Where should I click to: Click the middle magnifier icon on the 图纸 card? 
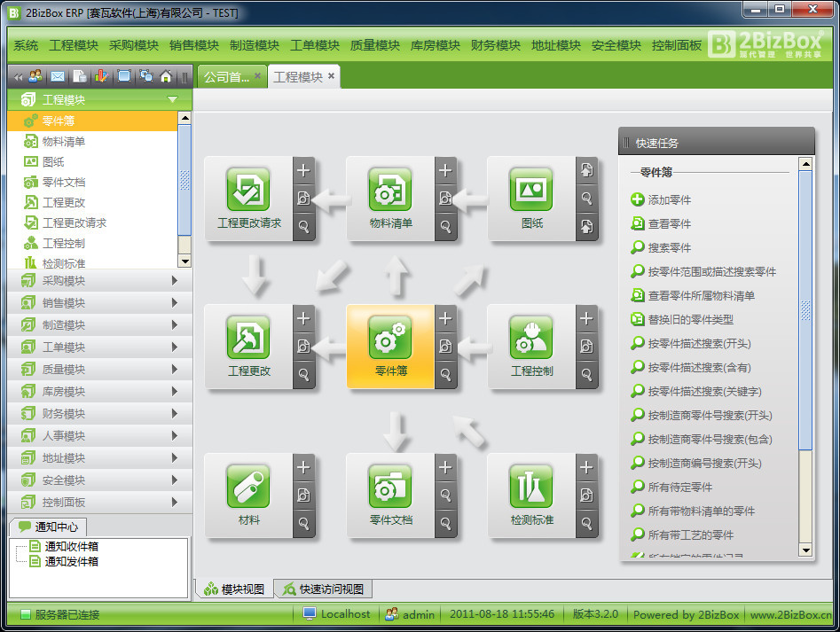point(586,199)
